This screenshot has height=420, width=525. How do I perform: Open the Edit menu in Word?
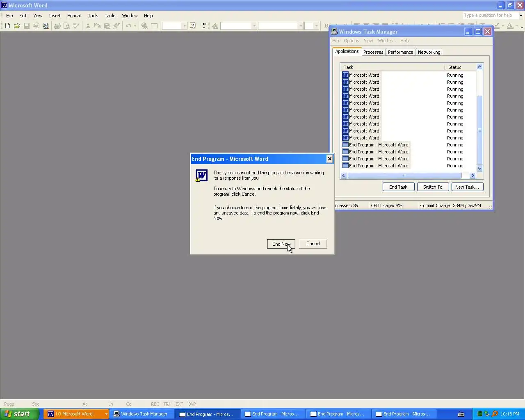tap(23, 16)
